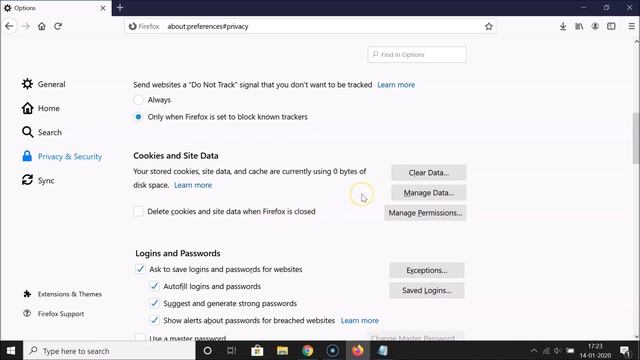Open Extensions & Themes
The width and height of the screenshot is (640, 360).
[62, 294]
